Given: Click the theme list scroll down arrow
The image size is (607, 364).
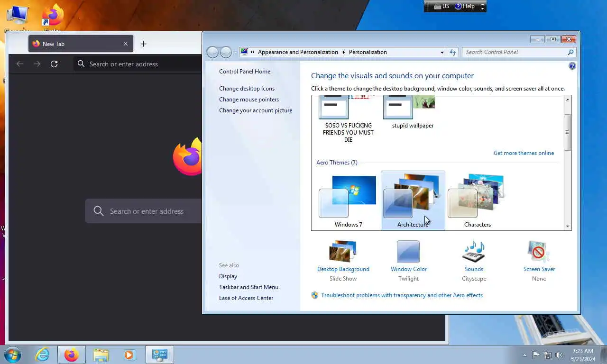Looking at the screenshot, I should point(568,227).
